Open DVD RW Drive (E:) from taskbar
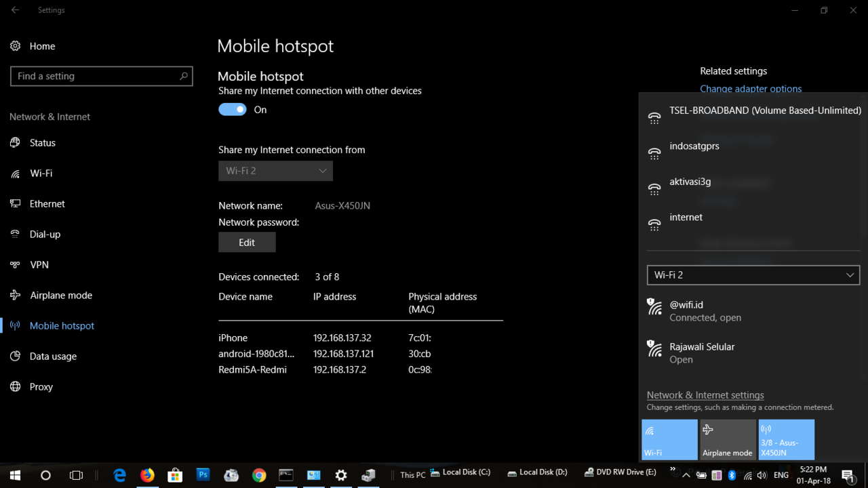This screenshot has height=488, width=868. coord(620,472)
